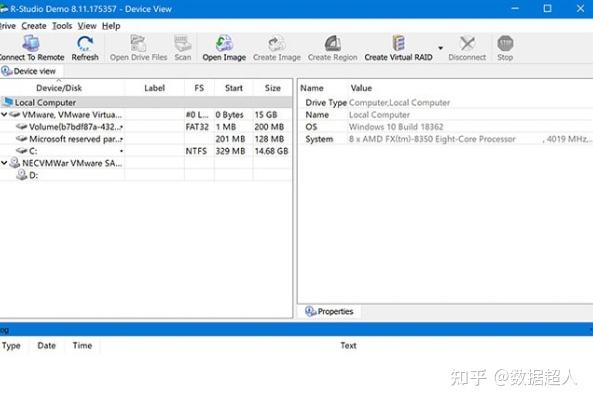Click the OS value Windows 10 Build 18362

click(396, 127)
